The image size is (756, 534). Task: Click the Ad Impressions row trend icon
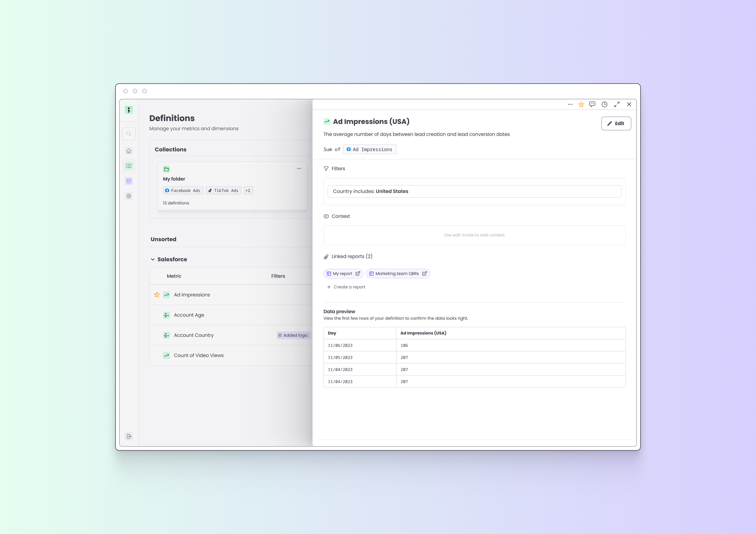click(167, 295)
